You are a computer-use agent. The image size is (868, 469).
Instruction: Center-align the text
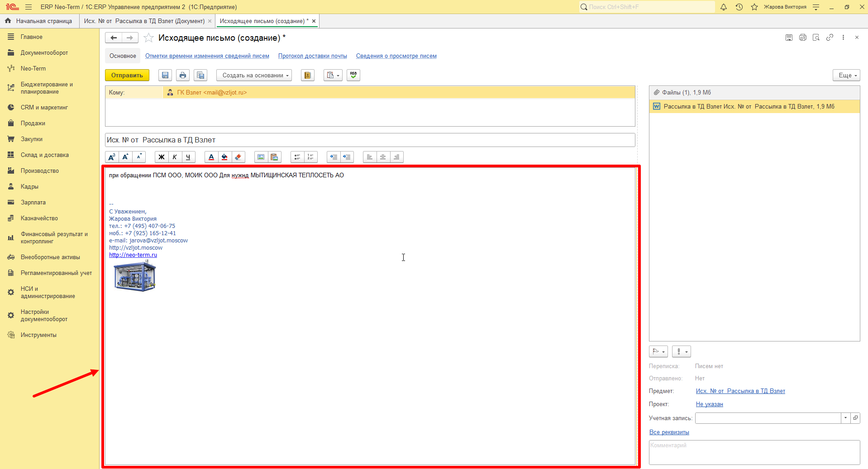[383, 157]
